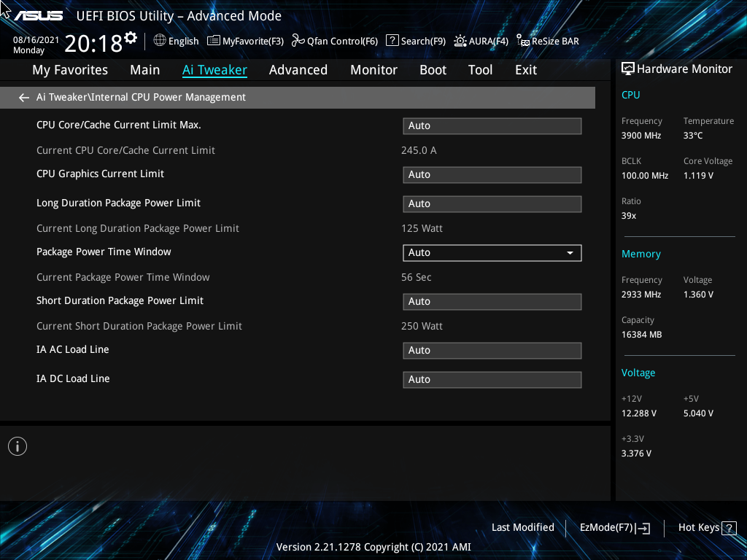
Task: Click AURA(F4) label
Action: coord(488,42)
